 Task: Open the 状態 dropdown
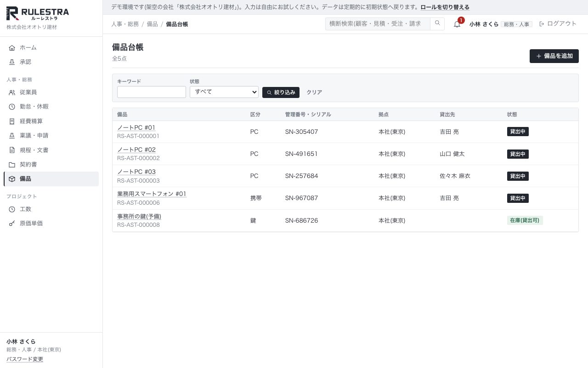coord(224,92)
